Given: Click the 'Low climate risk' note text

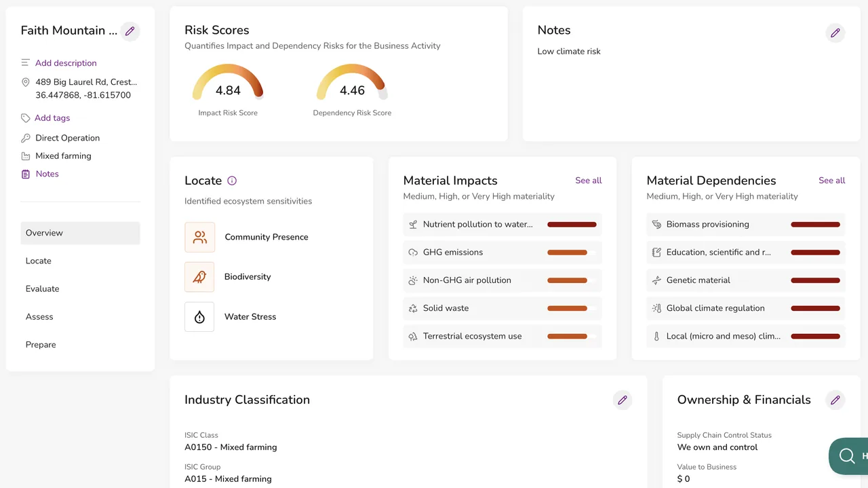Looking at the screenshot, I should click(569, 52).
